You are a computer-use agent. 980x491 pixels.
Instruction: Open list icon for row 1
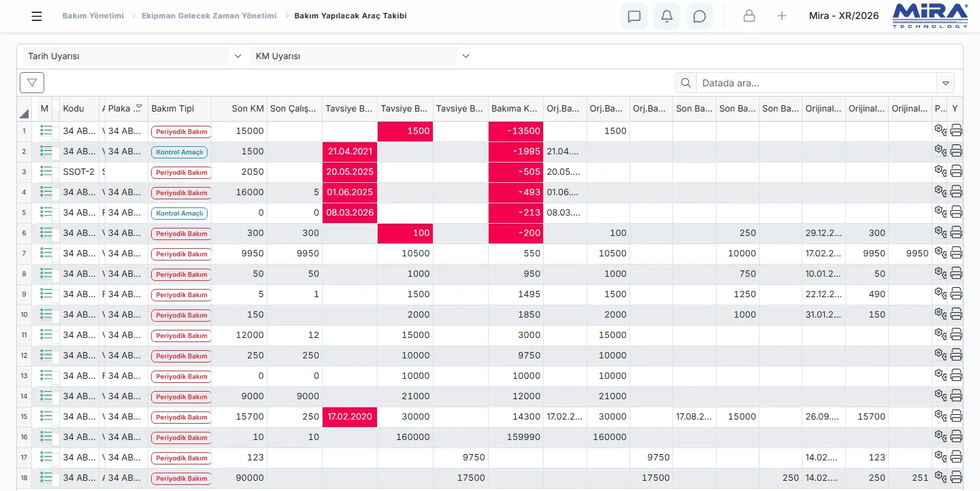pos(46,131)
